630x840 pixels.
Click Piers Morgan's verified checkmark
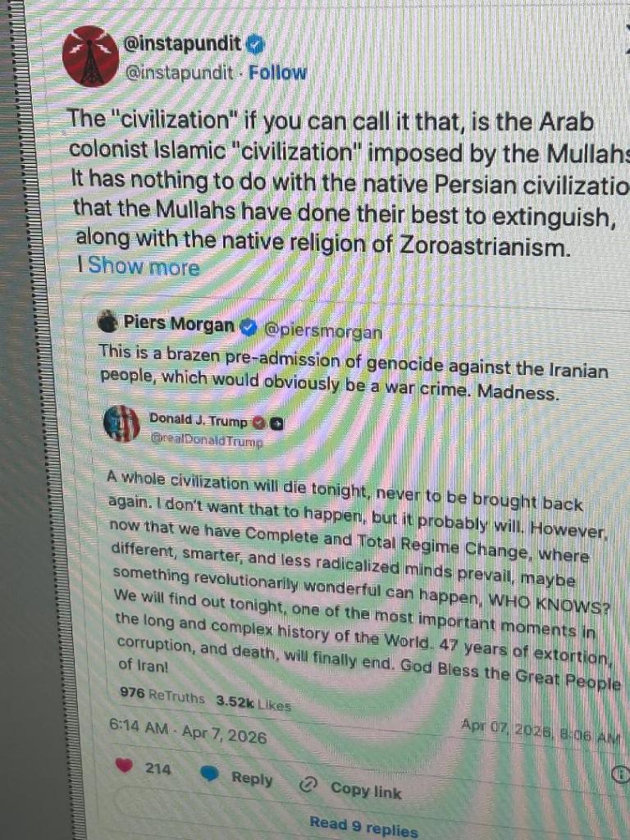point(248,326)
